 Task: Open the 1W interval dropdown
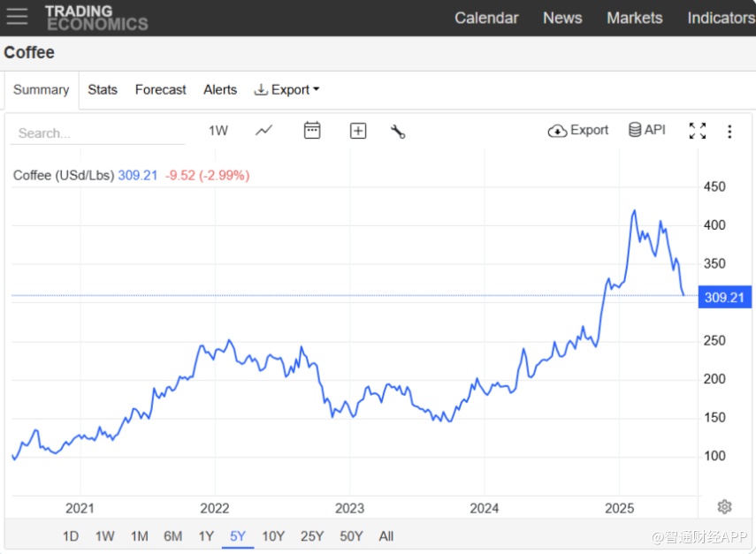tap(218, 131)
